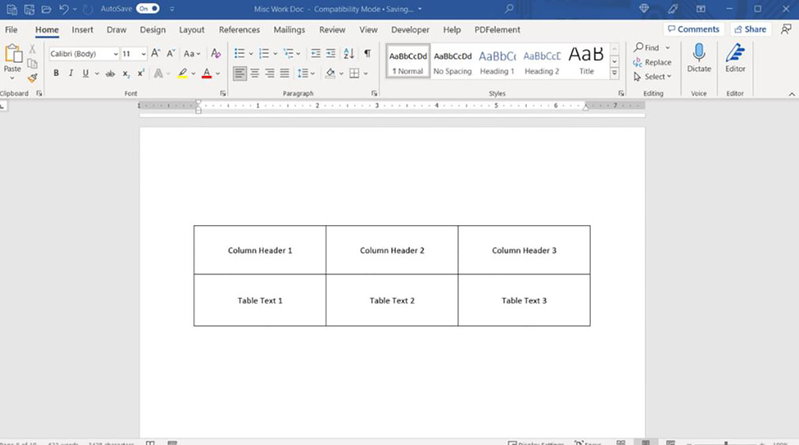The image size is (799, 445).
Task: Click Replace in Editing group
Action: pos(652,62)
